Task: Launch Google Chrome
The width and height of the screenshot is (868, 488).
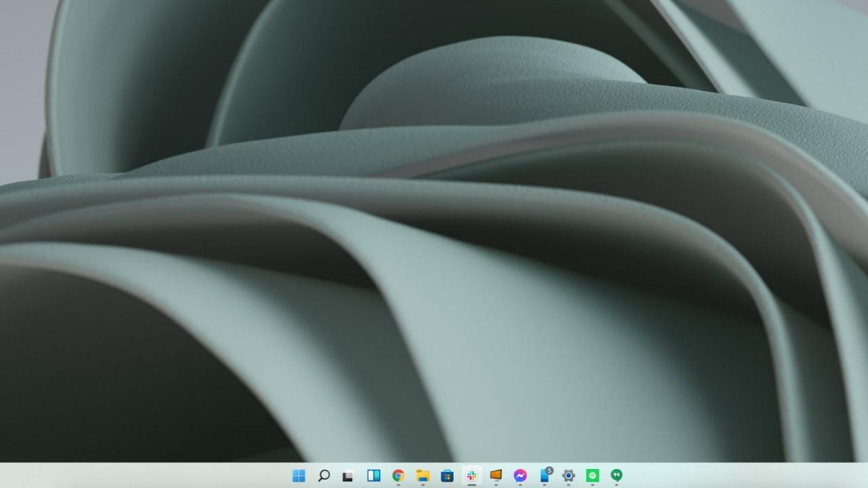Action: (398, 476)
